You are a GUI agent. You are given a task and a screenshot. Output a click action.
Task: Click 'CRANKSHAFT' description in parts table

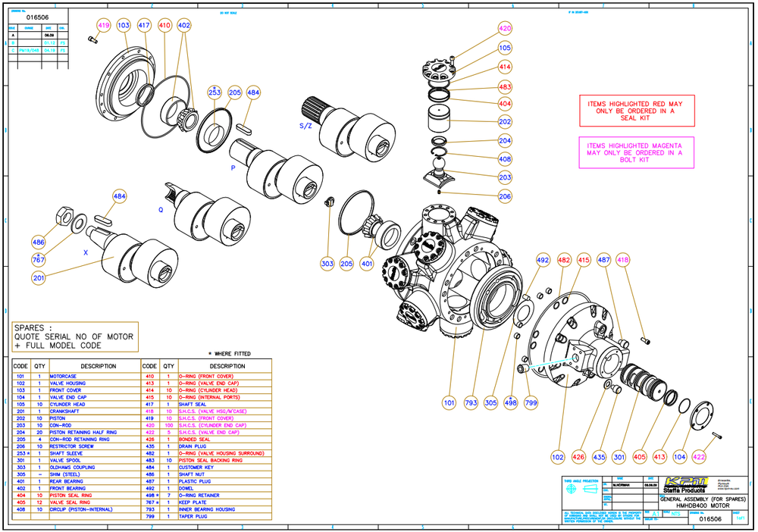pyautogui.click(x=64, y=412)
